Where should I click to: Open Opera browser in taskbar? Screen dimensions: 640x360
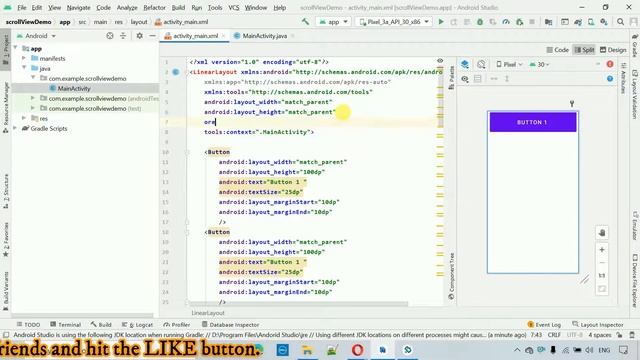[357, 350]
